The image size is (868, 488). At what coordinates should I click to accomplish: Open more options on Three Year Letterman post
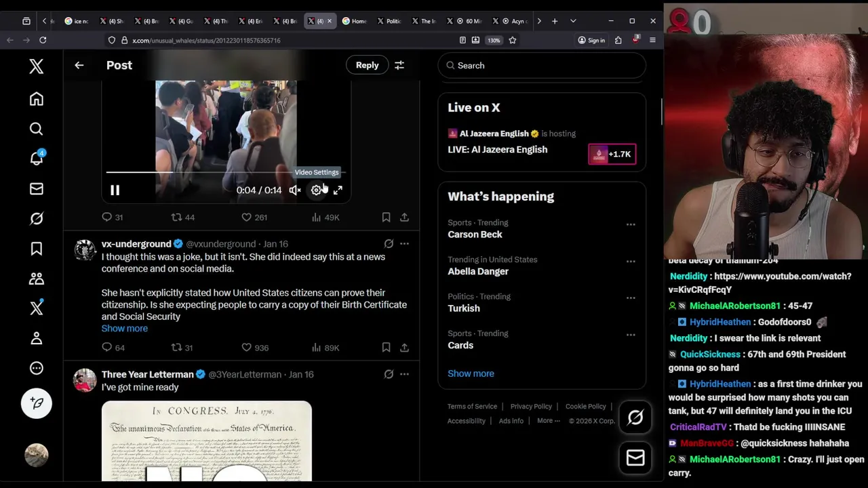pyautogui.click(x=404, y=374)
